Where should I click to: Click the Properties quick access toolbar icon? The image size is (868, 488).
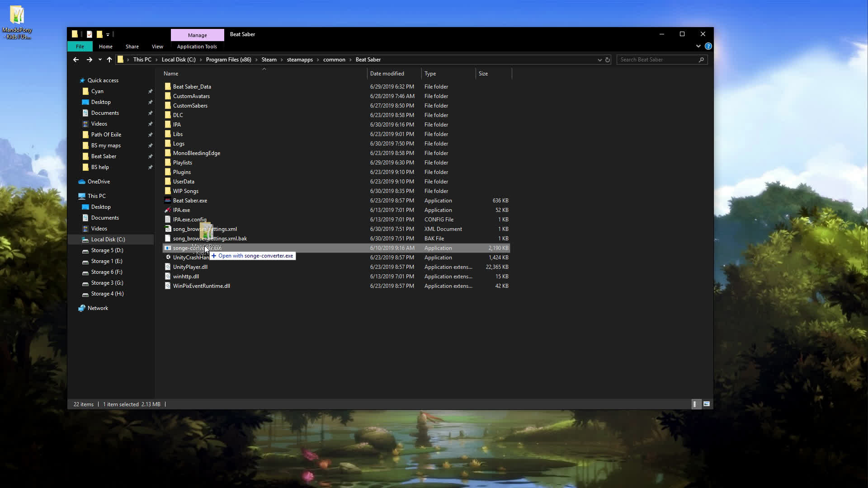[x=90, y=34]
